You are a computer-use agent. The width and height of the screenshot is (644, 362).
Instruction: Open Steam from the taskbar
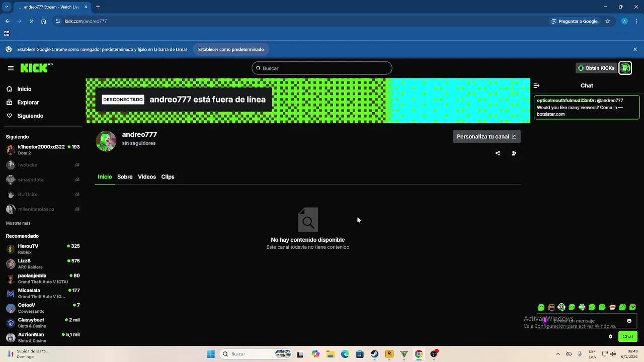click(x=375, y=354)
